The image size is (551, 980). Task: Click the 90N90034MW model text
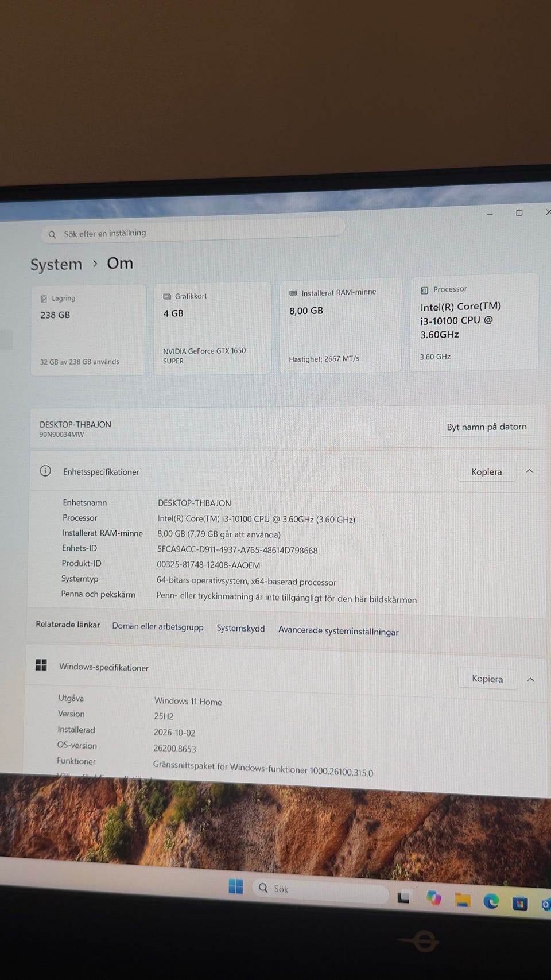(x=61, y=435)
